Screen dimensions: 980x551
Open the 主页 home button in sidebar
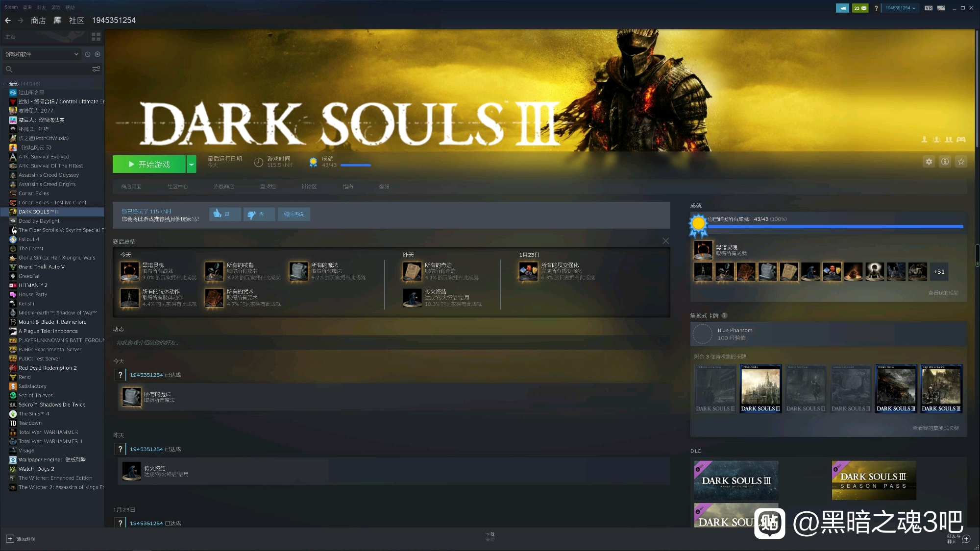coord(45,37)
